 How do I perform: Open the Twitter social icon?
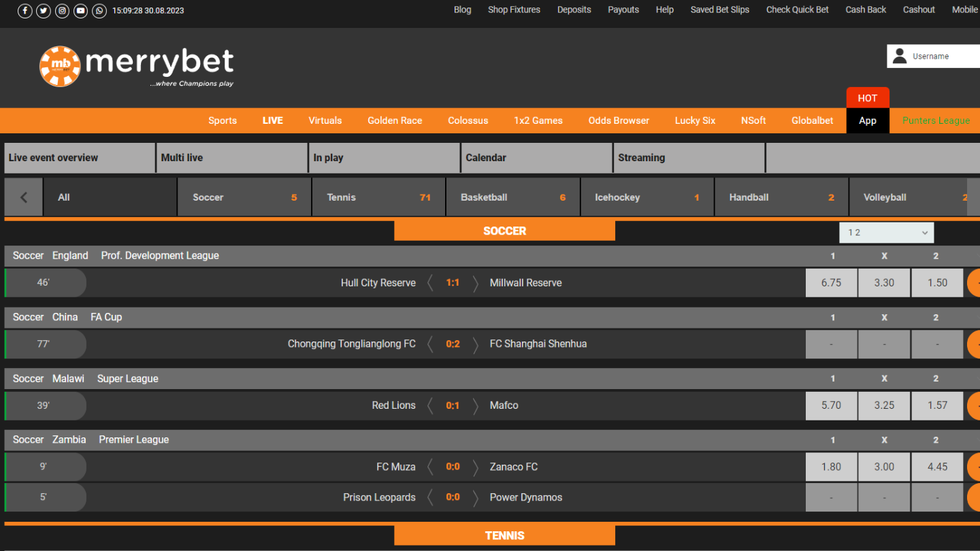[x=44, y=10]
